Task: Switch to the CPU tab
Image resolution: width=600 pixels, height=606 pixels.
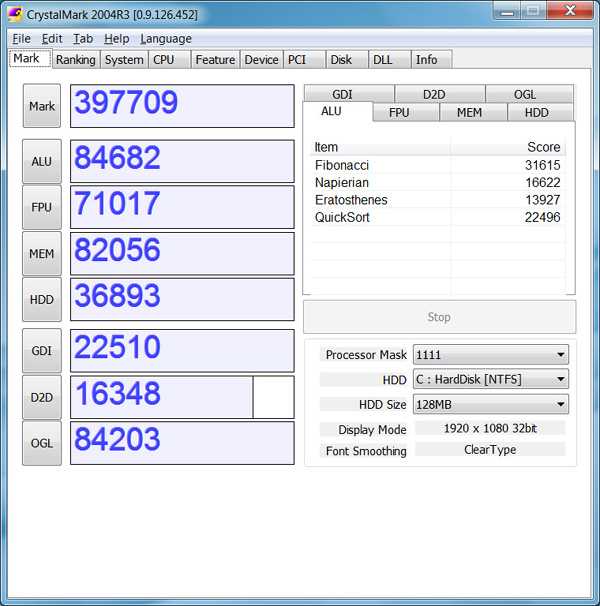Action: (x=169, y=60)
